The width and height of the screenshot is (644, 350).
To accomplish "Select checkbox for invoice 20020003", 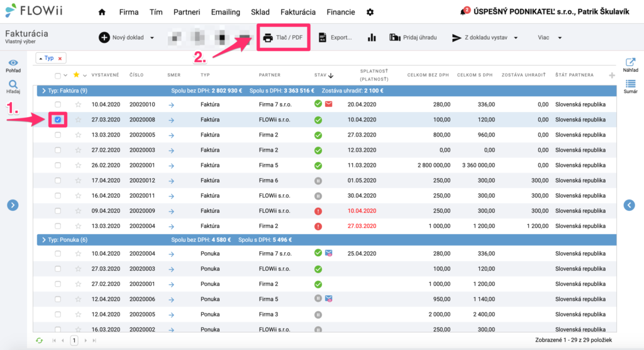I will pyautogui.click(x=57, y=150).
